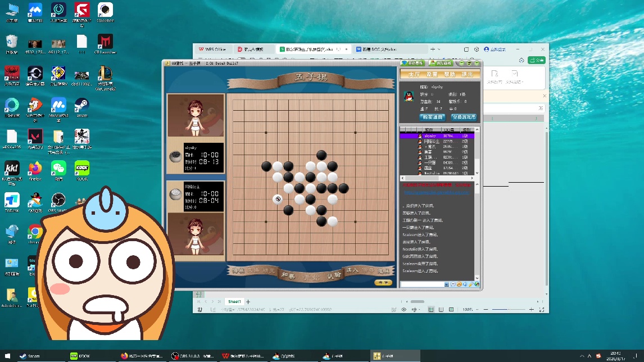Switch WPS to normal view
Viewport: 644px width, 362px height.
tap(431, 309)
